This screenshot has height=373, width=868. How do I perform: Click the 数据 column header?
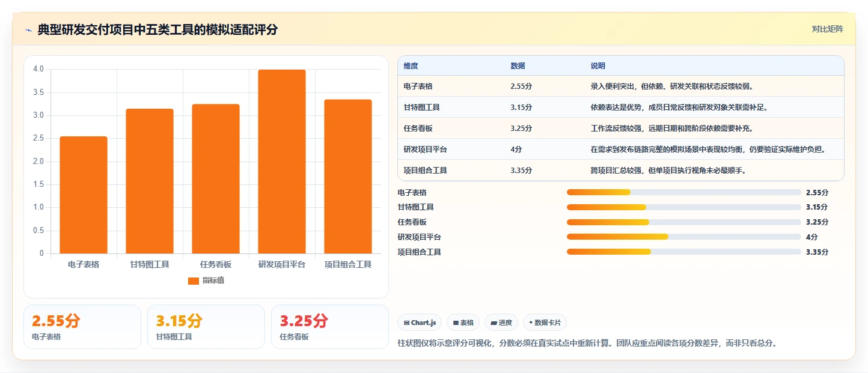tap(518, 66)
